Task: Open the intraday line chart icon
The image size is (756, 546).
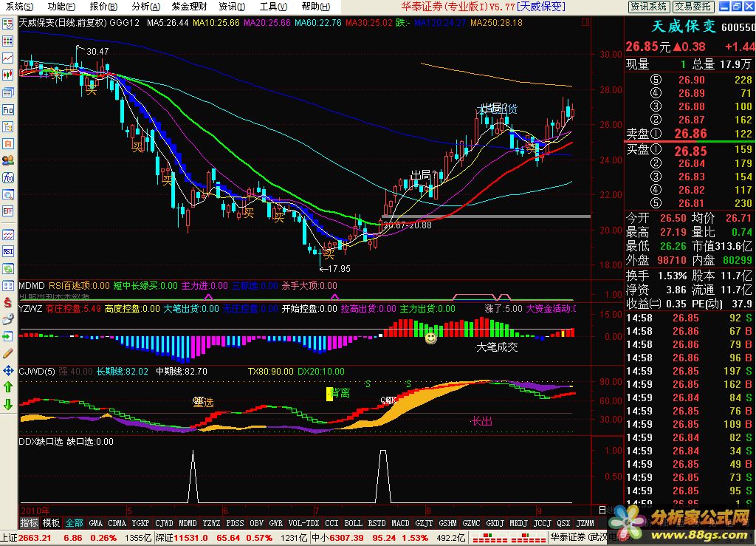Action: click(x=7, y=58)
